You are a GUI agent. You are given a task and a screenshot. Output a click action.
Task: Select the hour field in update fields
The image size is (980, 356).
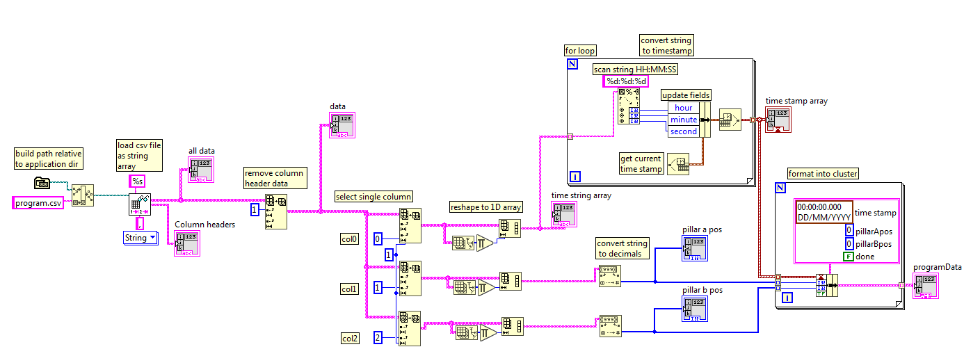pyautogui.click(x=683, y=108)
